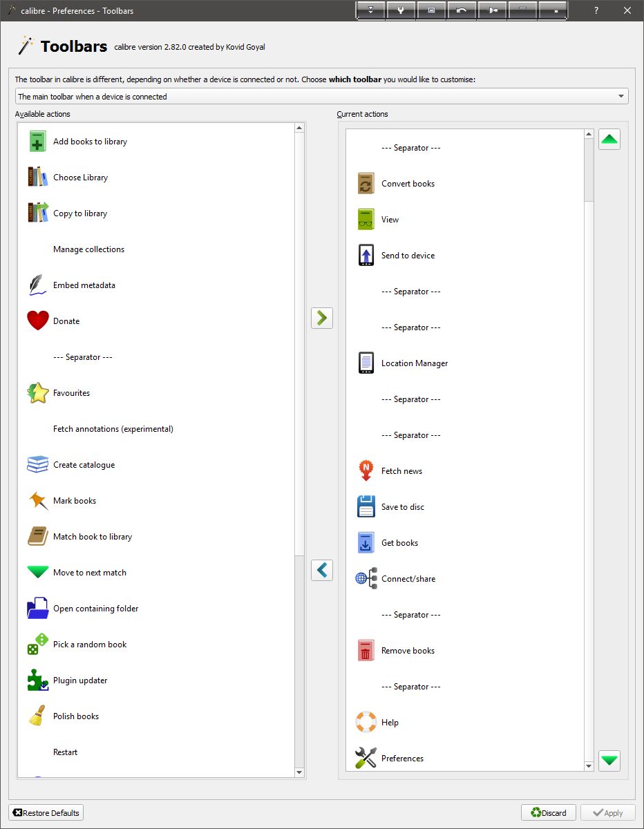Click the Help lifebuoy icon
Viewport: 644px width, 829px height.
pos(366,723)
